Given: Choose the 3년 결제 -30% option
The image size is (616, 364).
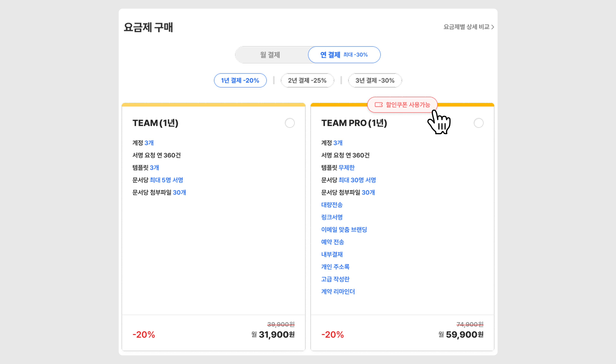Looking at the screenshot, I should 375,80.
